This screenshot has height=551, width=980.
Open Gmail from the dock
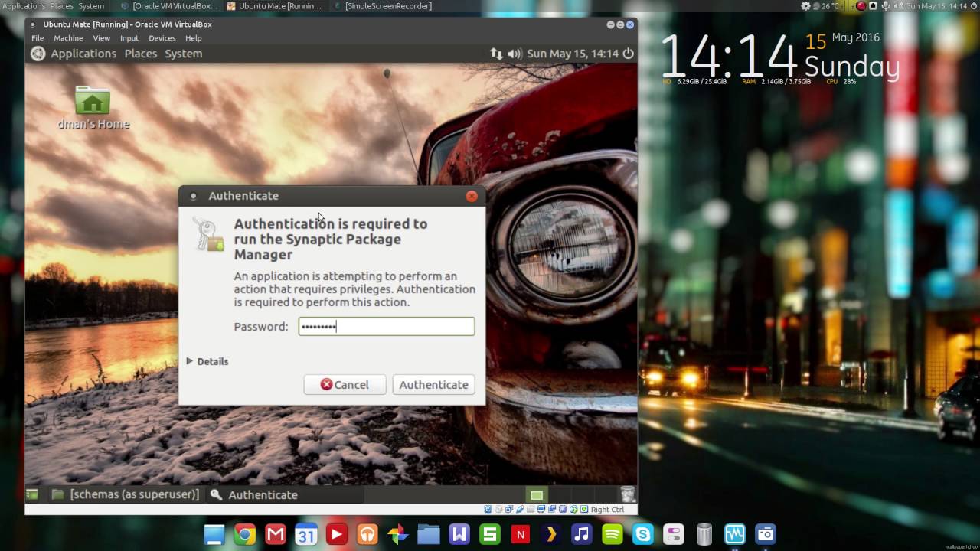276,534
